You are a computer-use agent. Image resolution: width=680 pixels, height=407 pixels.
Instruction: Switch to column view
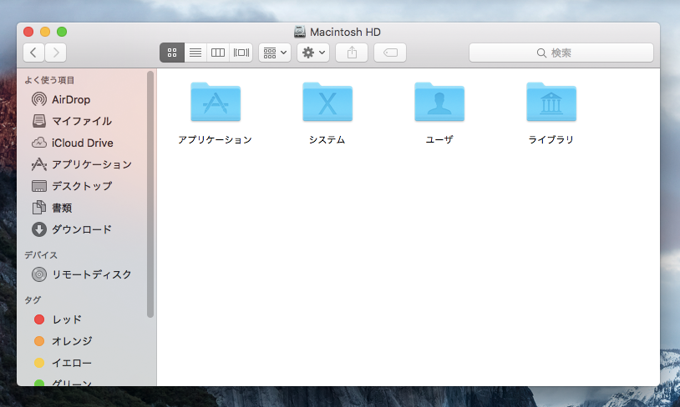218,53
